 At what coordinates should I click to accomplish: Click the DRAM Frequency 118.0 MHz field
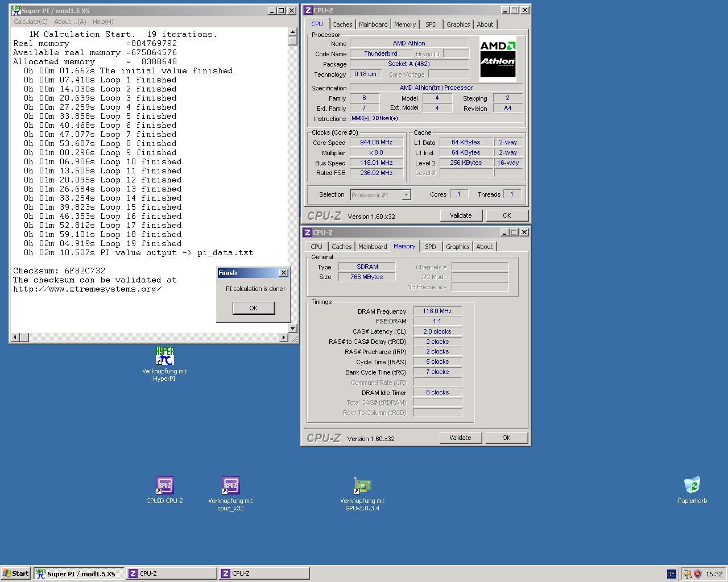coord(437,311)
